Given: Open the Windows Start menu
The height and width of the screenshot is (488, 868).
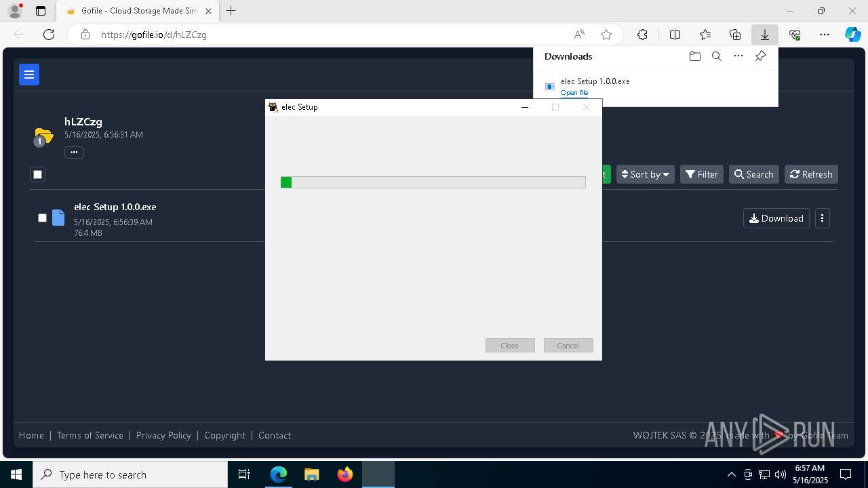Looking at the screenshot, I should pyautogui.click(x=16, y=474).
